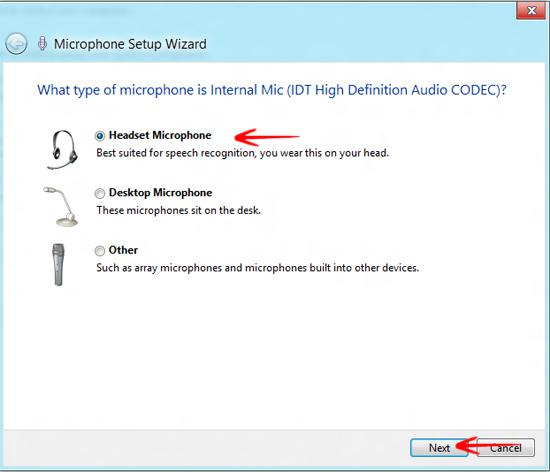Click the bold 'Headset Microphone' label text
The width and height of the screenshot is (550, 472).
click(160, 135)
